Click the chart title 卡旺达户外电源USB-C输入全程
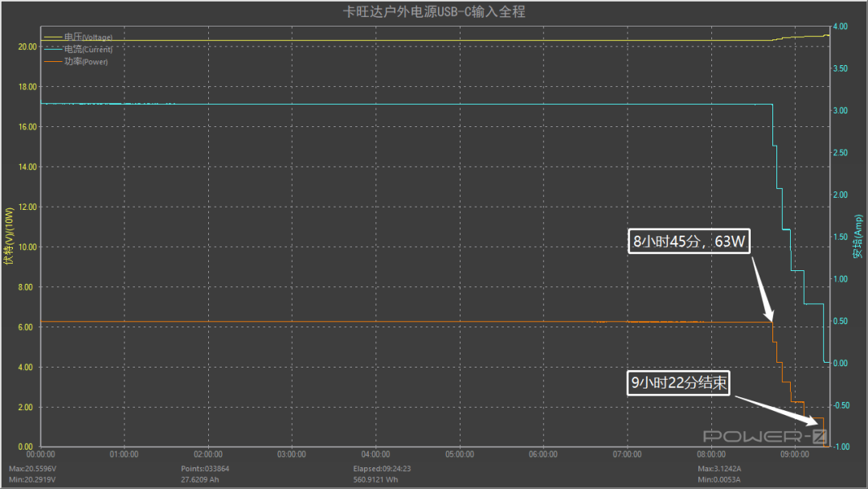 point(434,11)
